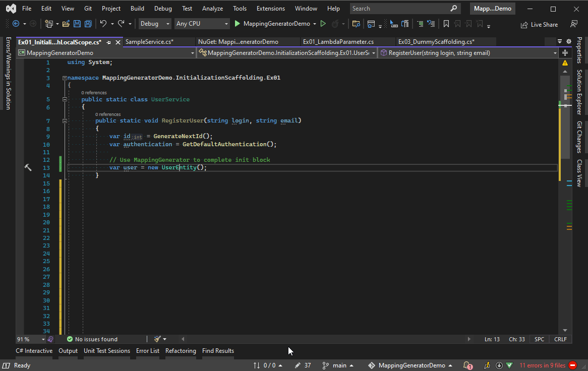Collapse the UserService class with its minus glyph

click(65, 99)
